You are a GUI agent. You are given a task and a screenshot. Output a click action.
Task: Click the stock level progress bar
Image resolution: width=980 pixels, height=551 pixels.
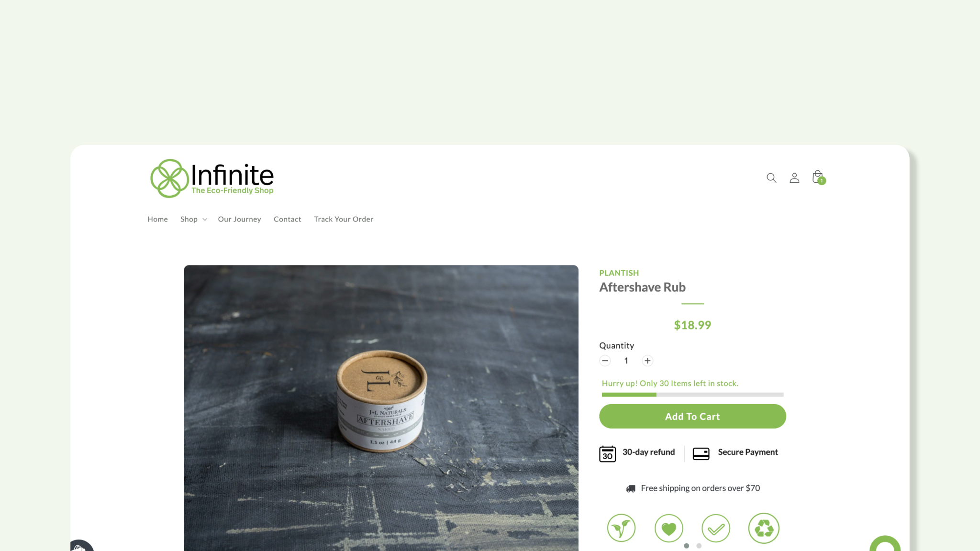[692, 395]
